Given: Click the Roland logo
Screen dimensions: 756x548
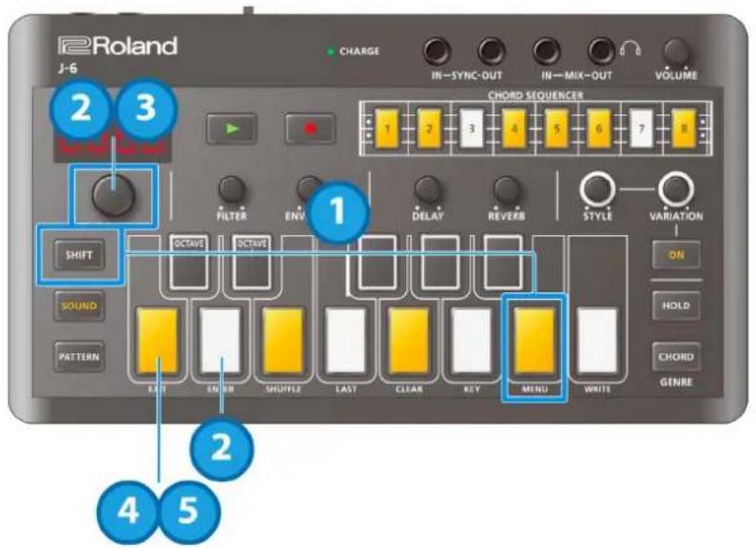Looking at the screenshot, I should click(x=118, y=46).
